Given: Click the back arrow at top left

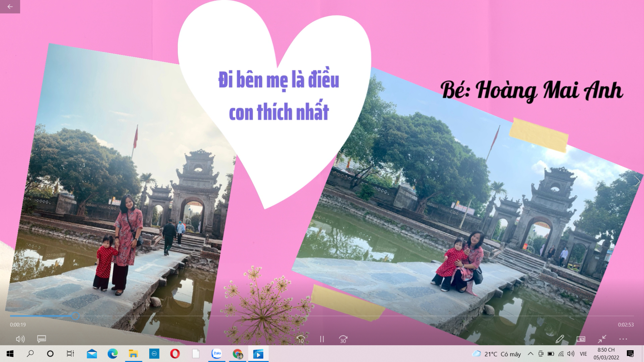Looking at the screenshot, I should [10, 6].
